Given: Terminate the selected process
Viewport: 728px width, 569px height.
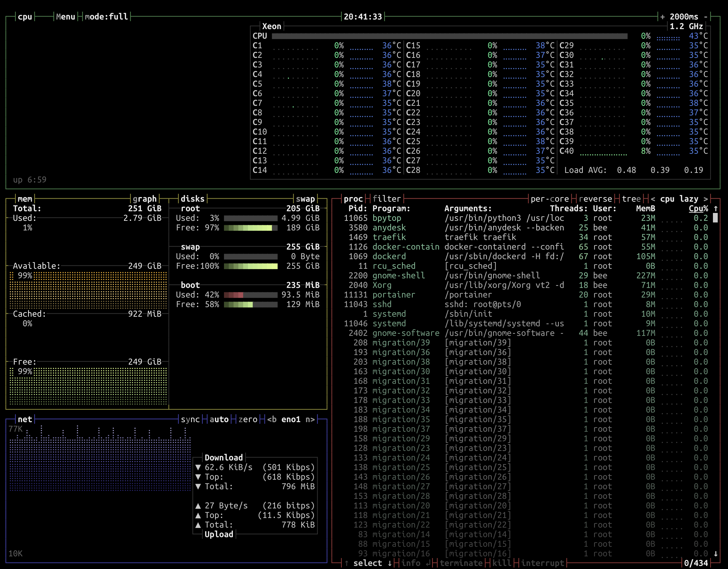Looking at the screenshot, I should [x=461, y=563].
